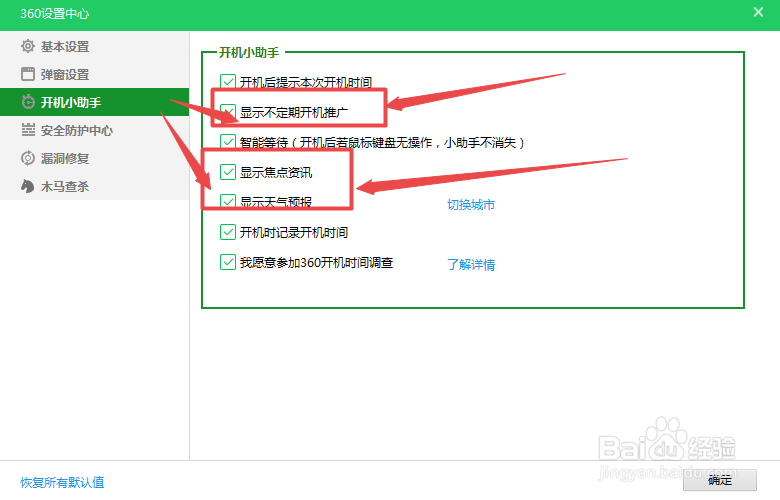Uncheck 显示天气预报 checkbox

click(x=228, y=201)
